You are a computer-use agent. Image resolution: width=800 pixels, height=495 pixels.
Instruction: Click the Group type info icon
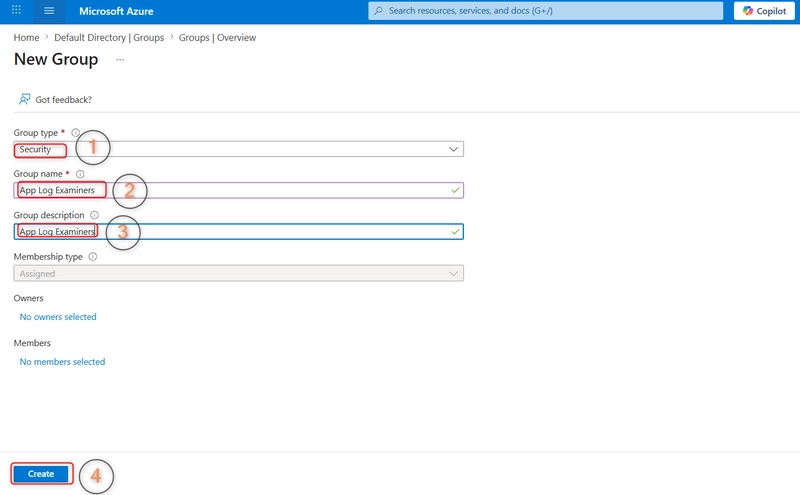76,133
